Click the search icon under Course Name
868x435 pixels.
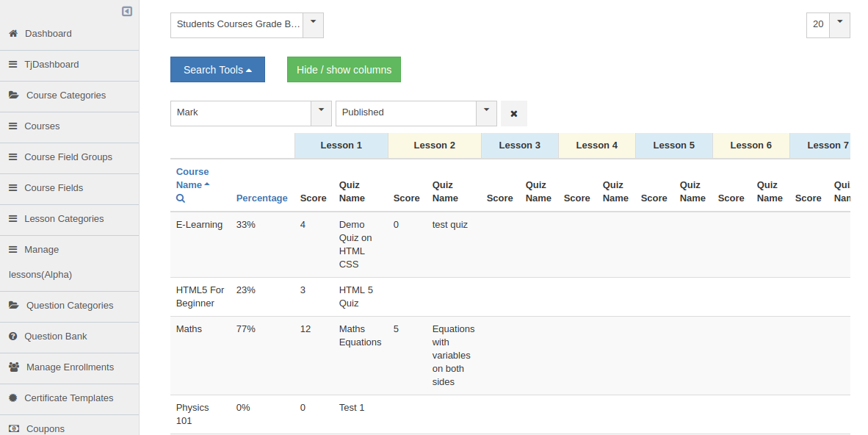(x=181, y=198)
